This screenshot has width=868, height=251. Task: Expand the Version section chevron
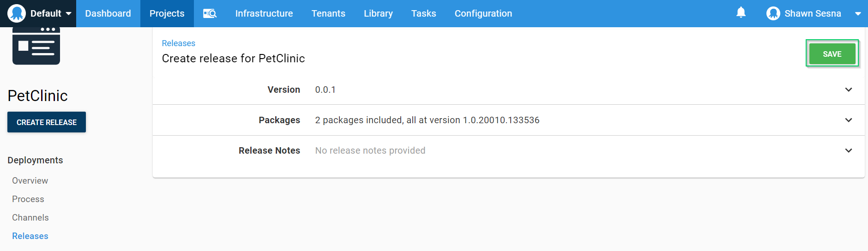[848, 90]
